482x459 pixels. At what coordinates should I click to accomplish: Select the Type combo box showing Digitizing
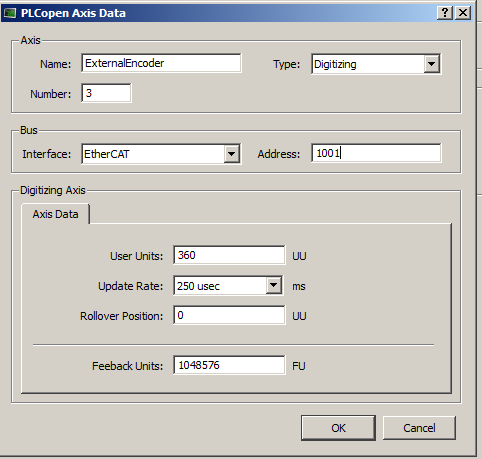point(376,64)
